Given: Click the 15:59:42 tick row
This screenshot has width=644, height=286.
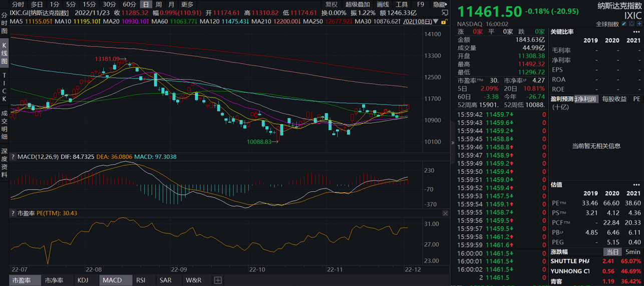Looking at the screenshot, I should coord(503,115).
